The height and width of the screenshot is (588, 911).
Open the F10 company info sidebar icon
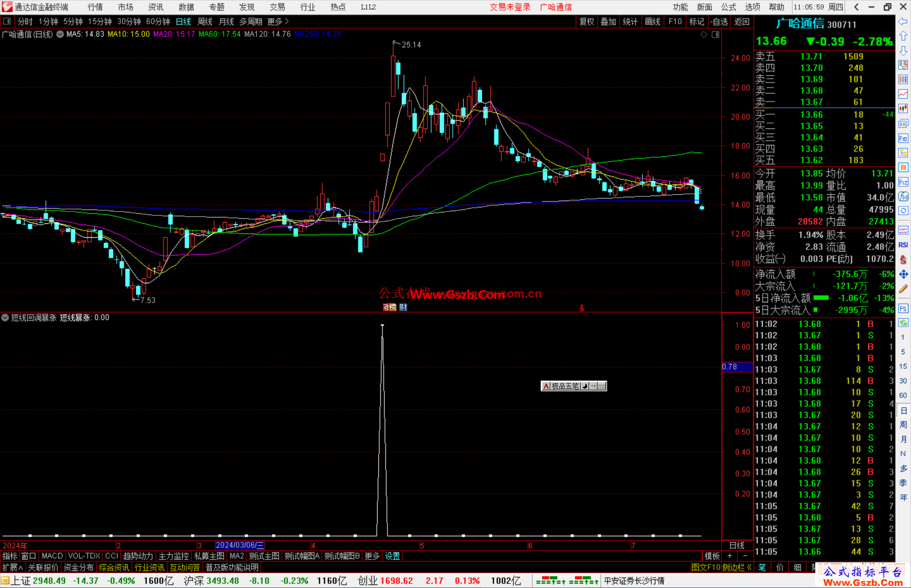point(903,138)
